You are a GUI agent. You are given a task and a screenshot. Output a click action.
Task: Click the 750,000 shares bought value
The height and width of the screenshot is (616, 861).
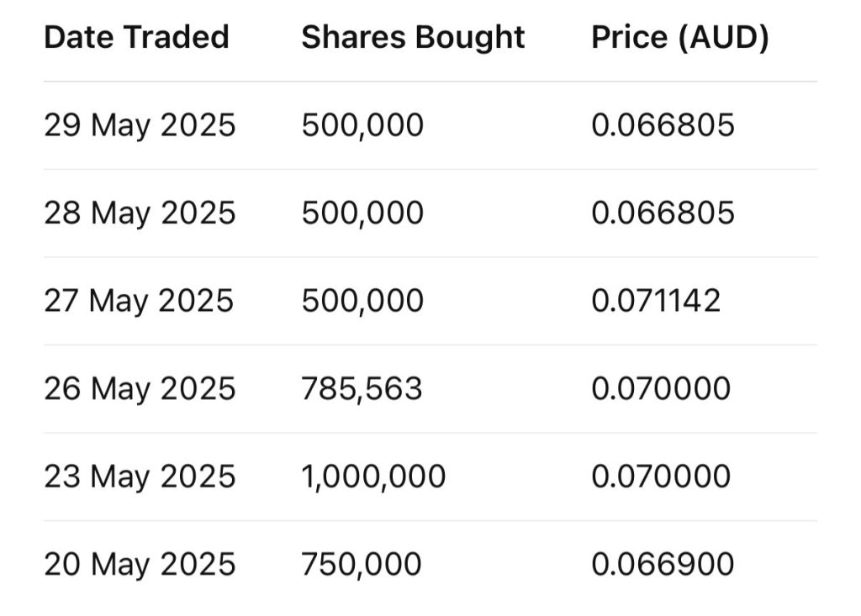click(362, 564)
